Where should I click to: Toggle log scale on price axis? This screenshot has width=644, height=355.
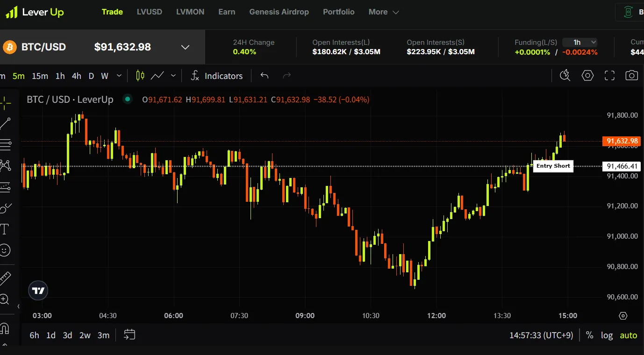coord(607,335)
